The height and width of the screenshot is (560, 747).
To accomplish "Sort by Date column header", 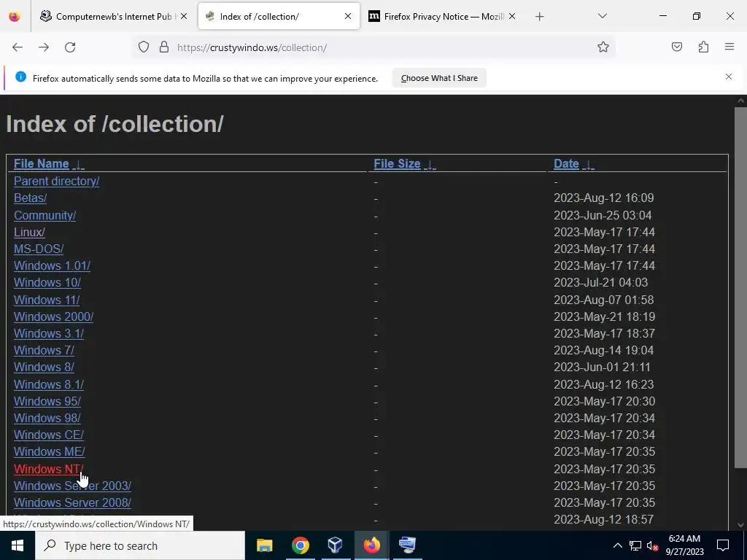I will (566, 164).
